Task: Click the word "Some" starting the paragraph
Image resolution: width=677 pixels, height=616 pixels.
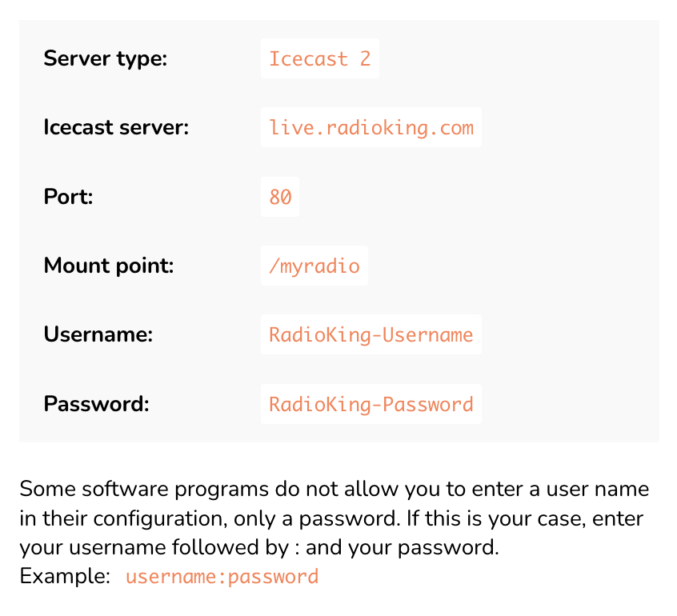Action: coord(42,489)
